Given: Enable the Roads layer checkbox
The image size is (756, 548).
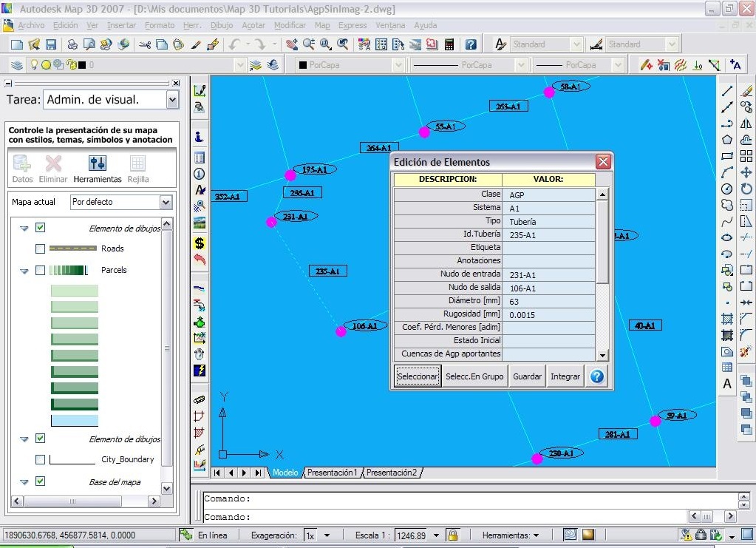Looking at the screenshot, I should [41, 248].
